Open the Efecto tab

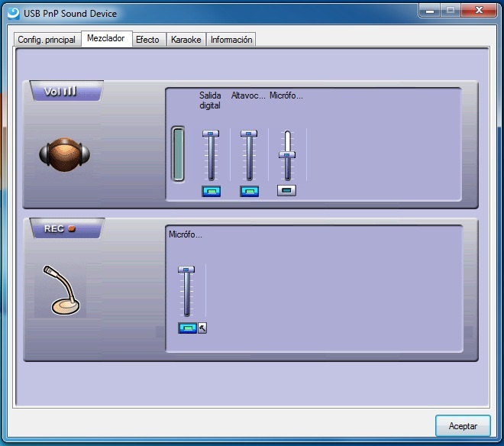click(149, 40)
